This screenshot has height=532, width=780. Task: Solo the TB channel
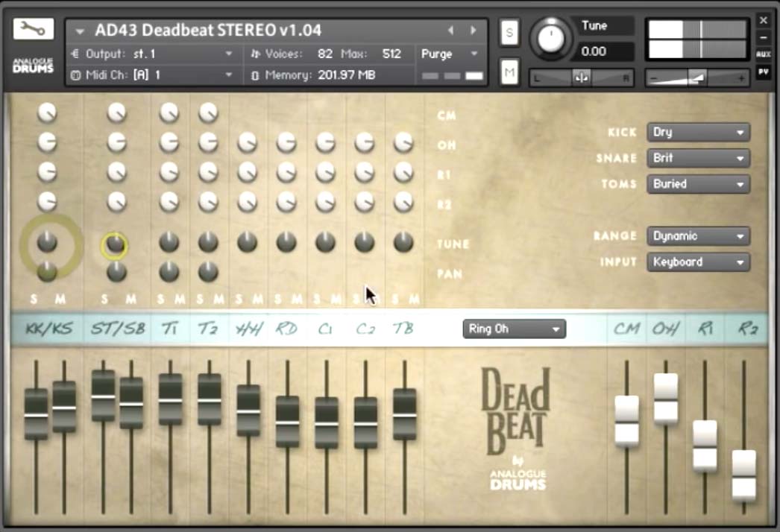pyautogui.click(x=395, y=299)
